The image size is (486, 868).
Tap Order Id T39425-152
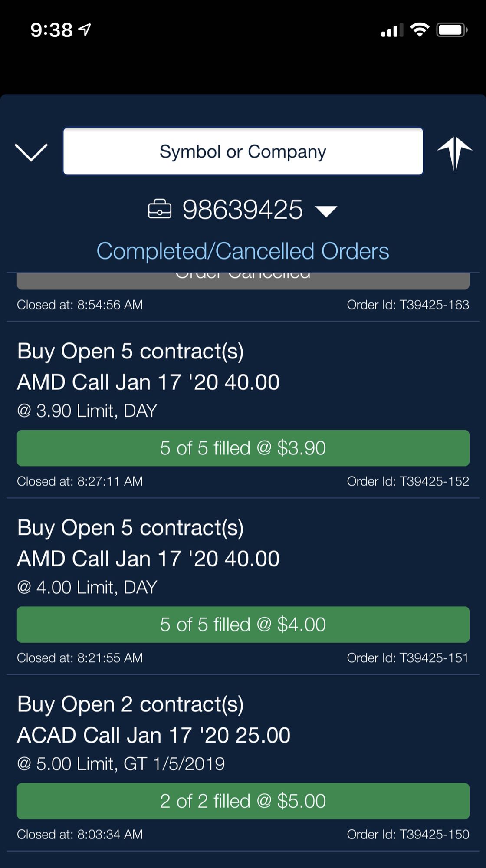407,481
